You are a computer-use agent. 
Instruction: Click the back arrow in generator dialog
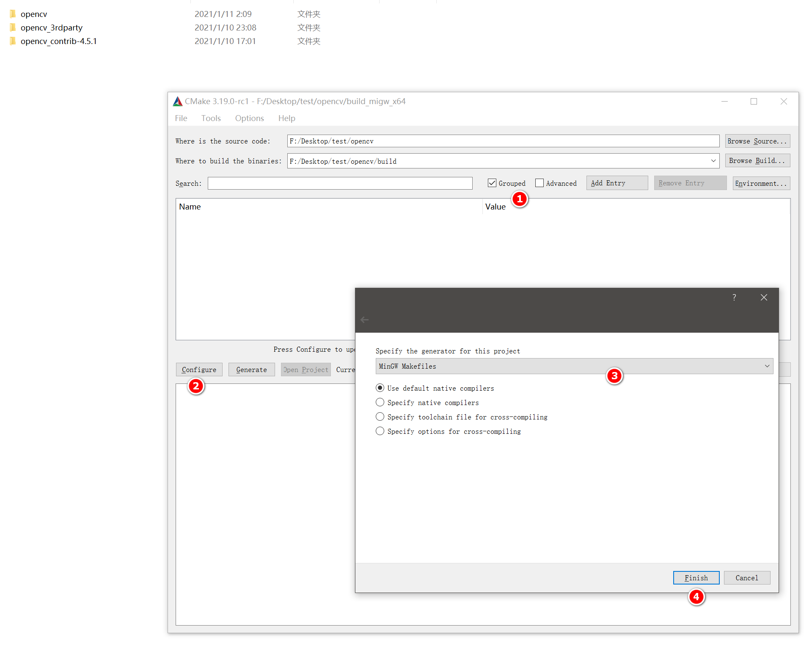point(364,320)
